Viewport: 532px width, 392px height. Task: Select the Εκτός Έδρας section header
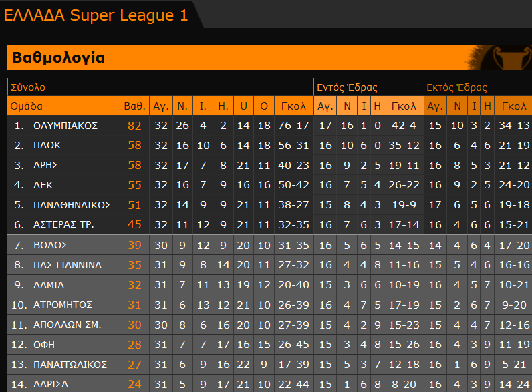(457, 87)
